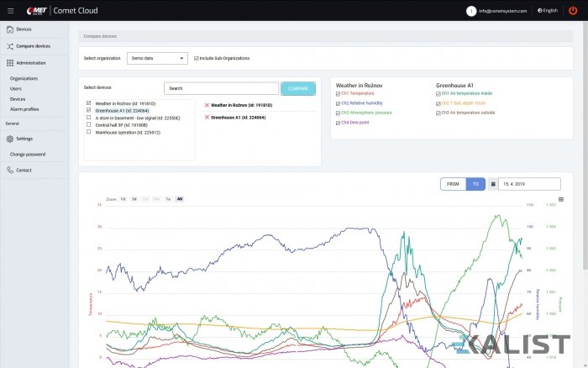The image size is (588, 368).
Task: Uncheck Include Sub-Organizations checkbox
Action: [x=197, y=58]
